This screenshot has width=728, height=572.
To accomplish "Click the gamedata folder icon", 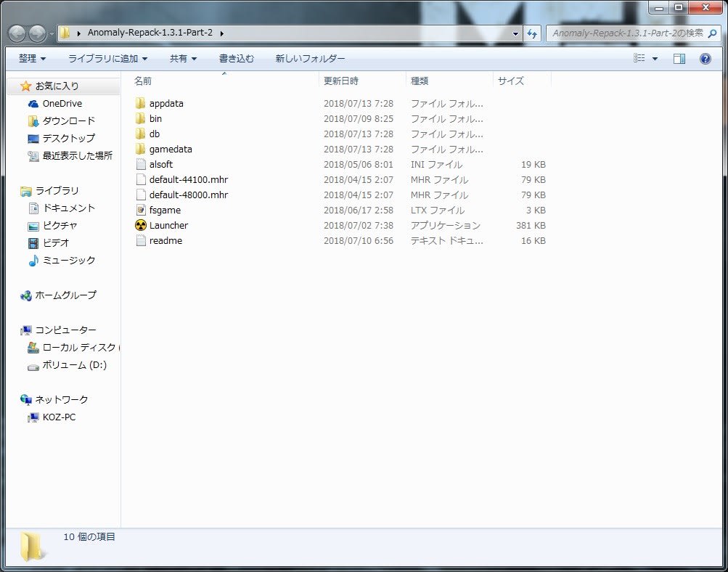I will pyautogui.click(x=141, y=149).
